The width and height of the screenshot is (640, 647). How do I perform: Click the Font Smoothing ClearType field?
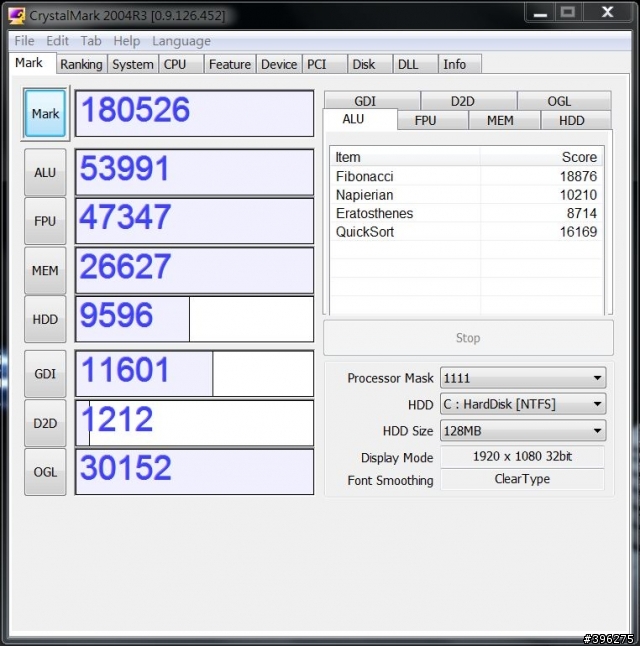pyautogui.click(x=522, y=479)
